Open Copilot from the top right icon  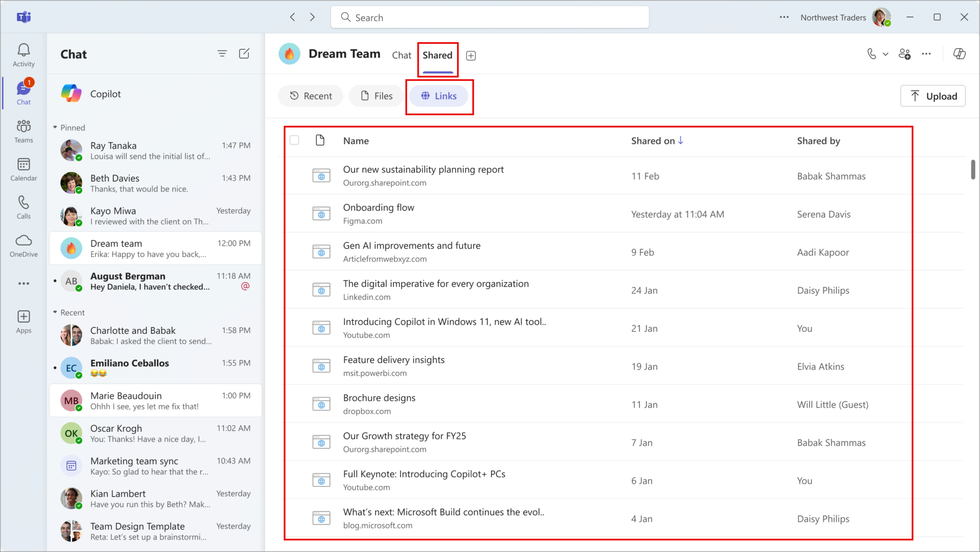[x=959, y=54]
